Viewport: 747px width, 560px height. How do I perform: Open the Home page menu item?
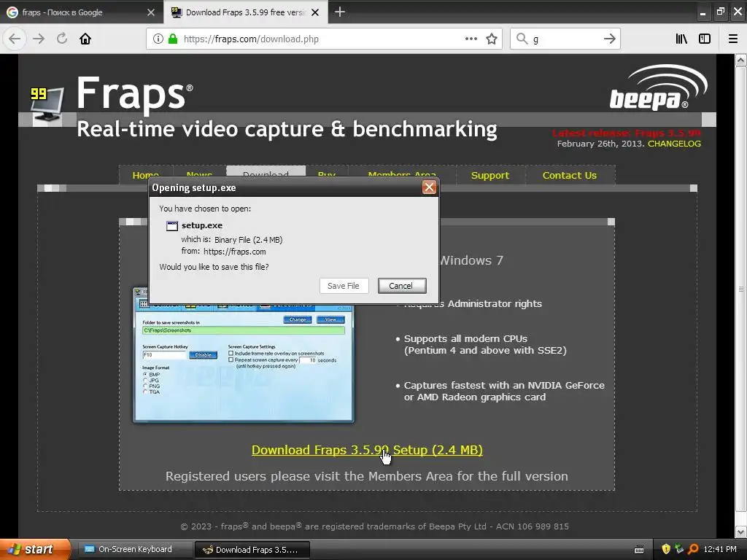(146, 175)
